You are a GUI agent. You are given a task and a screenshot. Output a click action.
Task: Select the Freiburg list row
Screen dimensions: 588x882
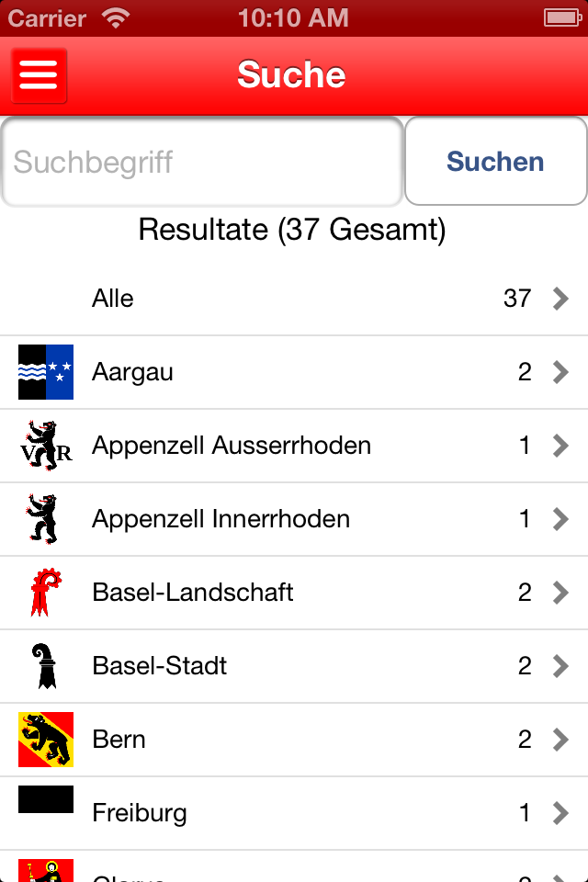pyautogui.click(x=276, y=812)
